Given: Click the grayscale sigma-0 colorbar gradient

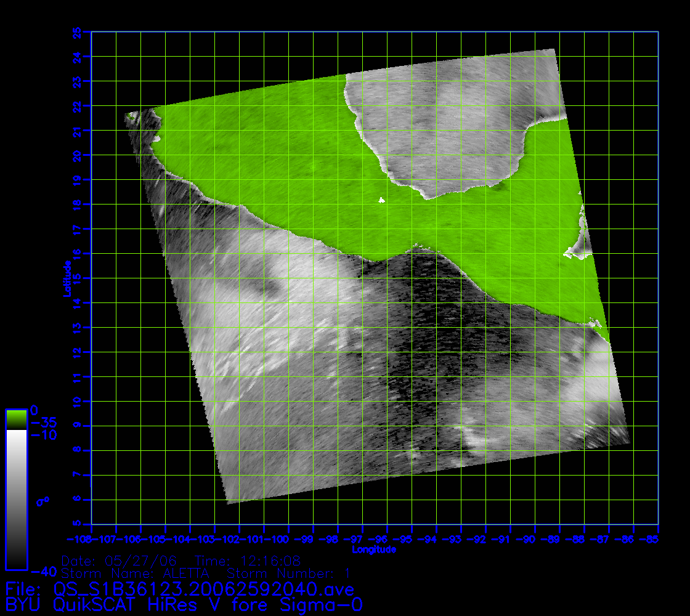Looking at the screenshot, I should [x=16, y=499].
